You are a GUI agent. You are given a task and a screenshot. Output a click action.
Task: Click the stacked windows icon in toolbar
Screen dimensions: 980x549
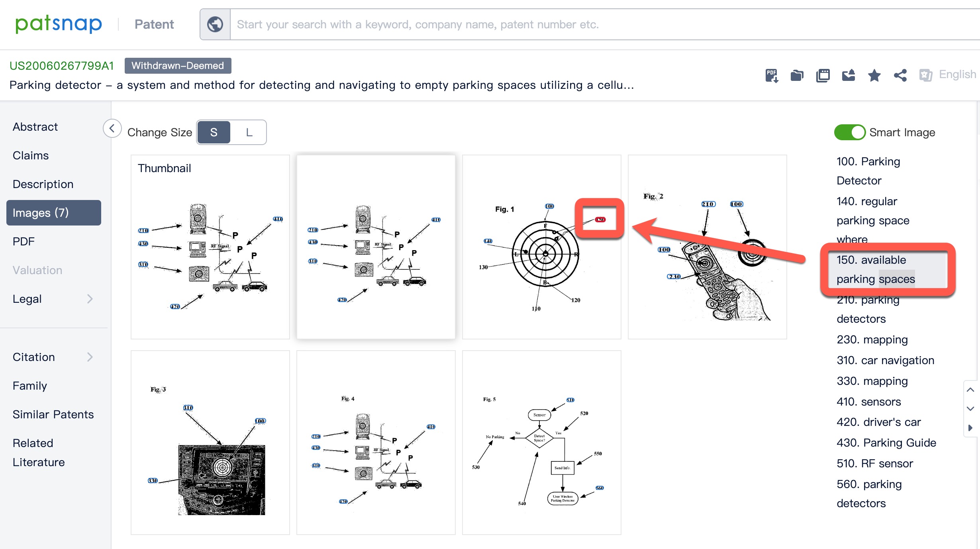tap(823, 75)
